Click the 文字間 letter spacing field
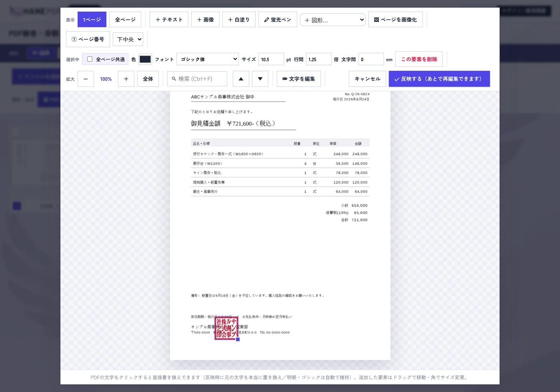560x392 pixels. coord(371,59)
